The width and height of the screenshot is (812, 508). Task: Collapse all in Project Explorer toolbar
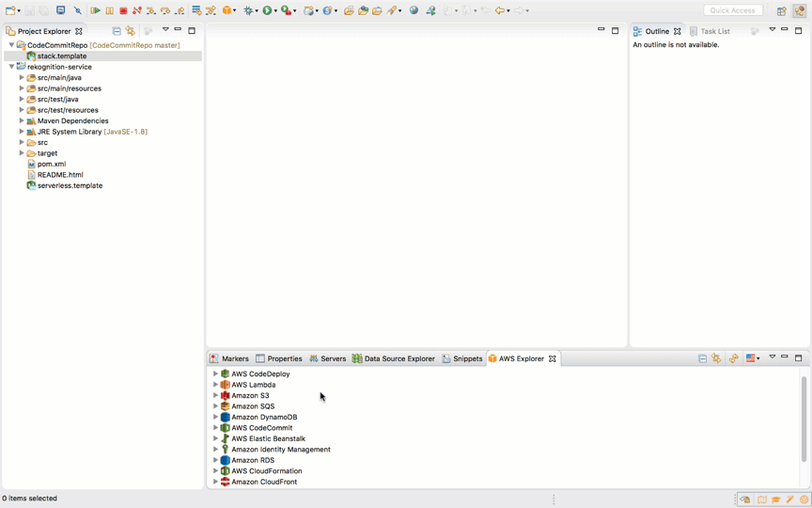click(x=117, y=31)
